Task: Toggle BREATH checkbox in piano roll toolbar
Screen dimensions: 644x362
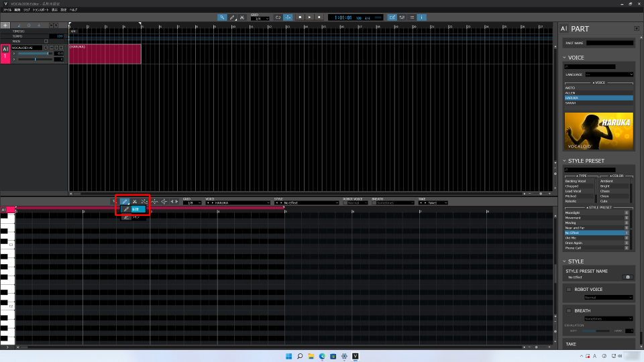Action: [x=374, y=202]
